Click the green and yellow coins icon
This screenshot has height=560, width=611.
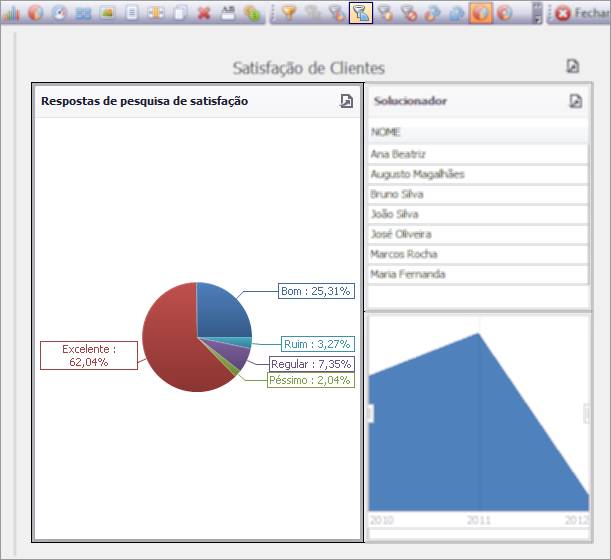coord(252,13)
